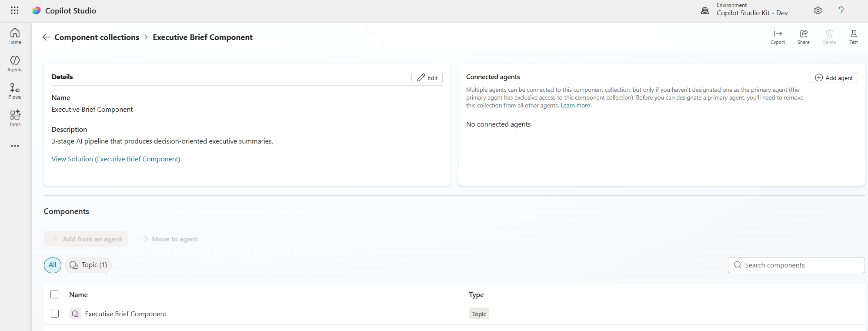Sort by the Type column header
The image size is (868, 331).
(476, 295)
